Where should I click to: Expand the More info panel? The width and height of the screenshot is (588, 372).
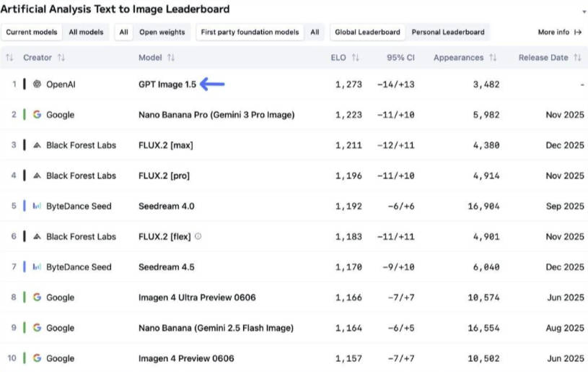[559, 33]
